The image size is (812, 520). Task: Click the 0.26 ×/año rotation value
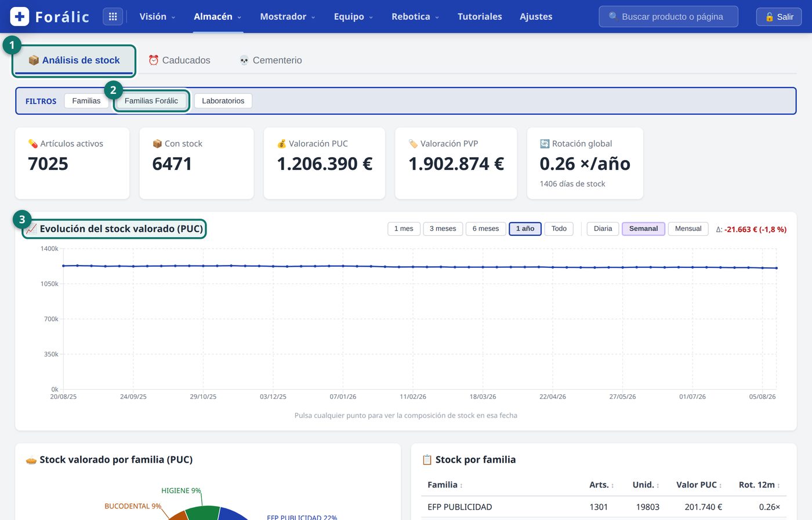585,164
